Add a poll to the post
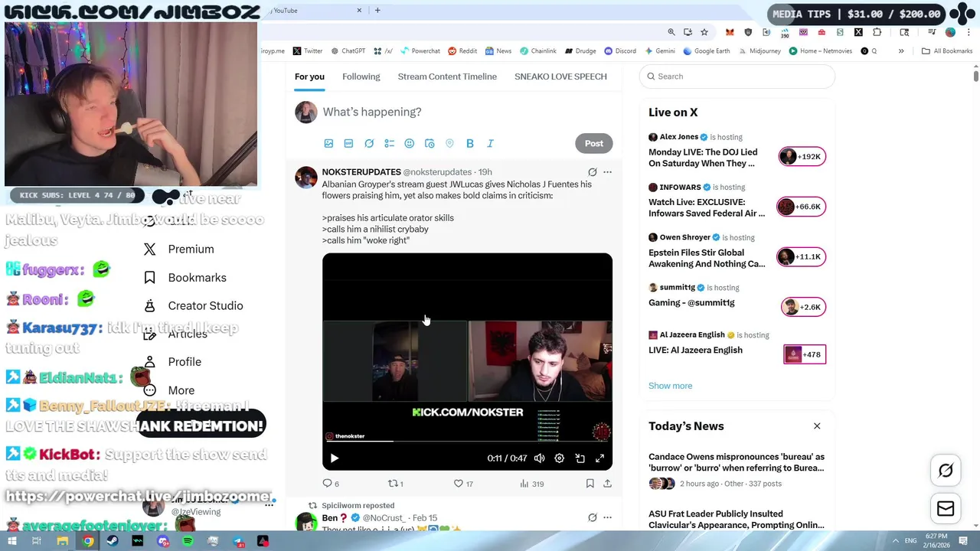The image size is (980, 551). (x=389, y=143)
